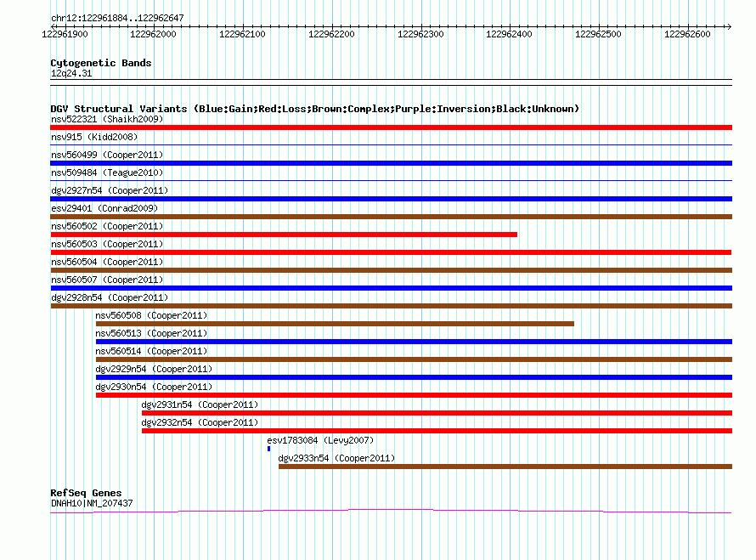Click the 122962200 ruler tick label

coord(332,34)
